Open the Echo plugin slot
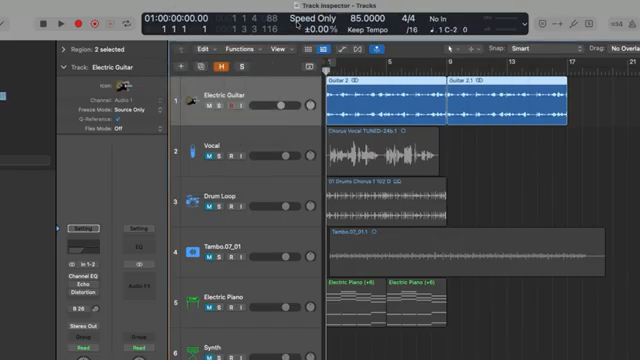Image resolution: width=640 pixels, height=360 pixels. coord(83,284)
